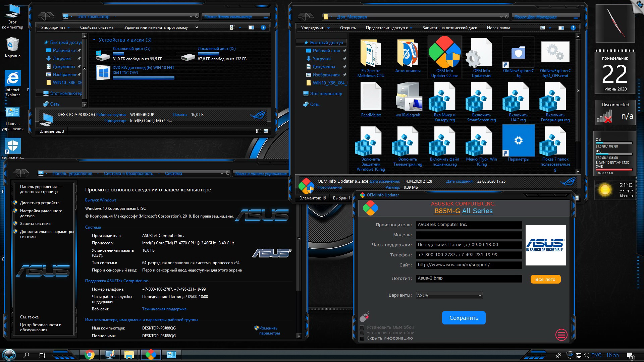This screenshot has width=644, height=362.
Task: Select Вкл Микр и Камеру.reg file
Action: pos(444,102)
